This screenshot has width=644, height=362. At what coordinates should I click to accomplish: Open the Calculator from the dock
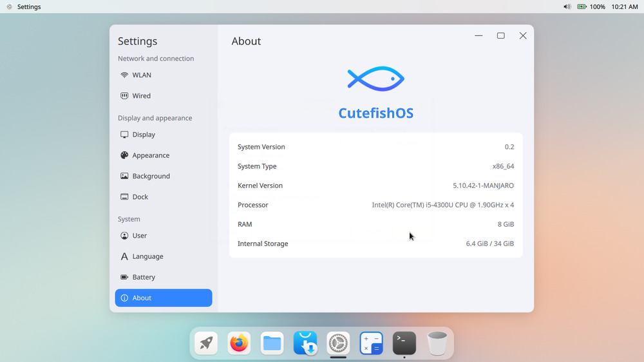click(x=372, y=343)
